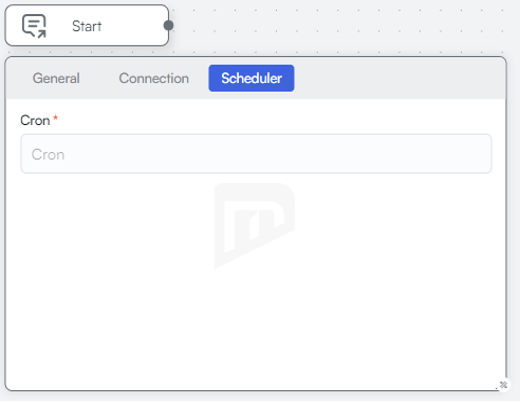Click the Cron placeholder text
520x402 pixels.
coord(48,155)
